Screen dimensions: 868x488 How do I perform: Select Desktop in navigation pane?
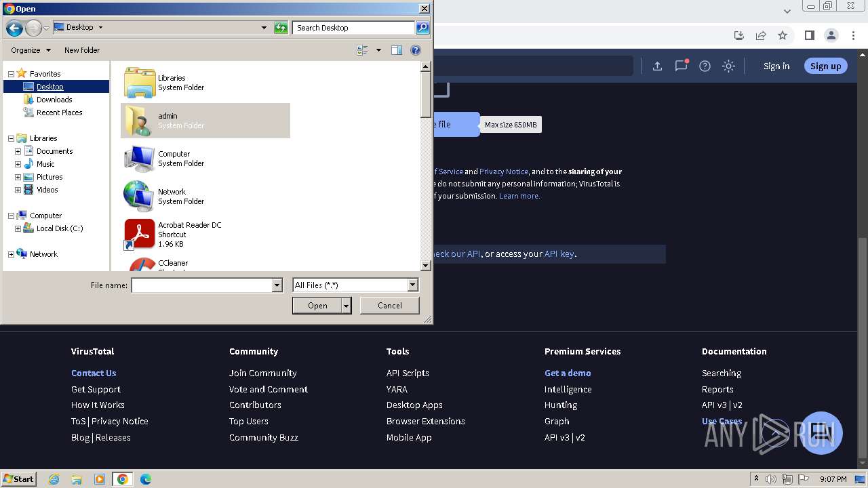tap(50, 87)
